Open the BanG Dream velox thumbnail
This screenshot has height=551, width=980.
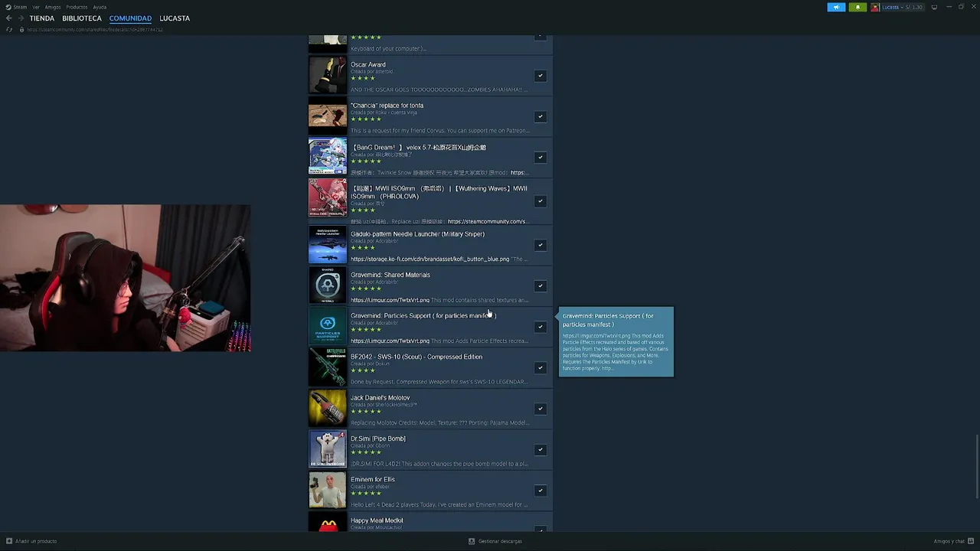click(x=328, y=157)
